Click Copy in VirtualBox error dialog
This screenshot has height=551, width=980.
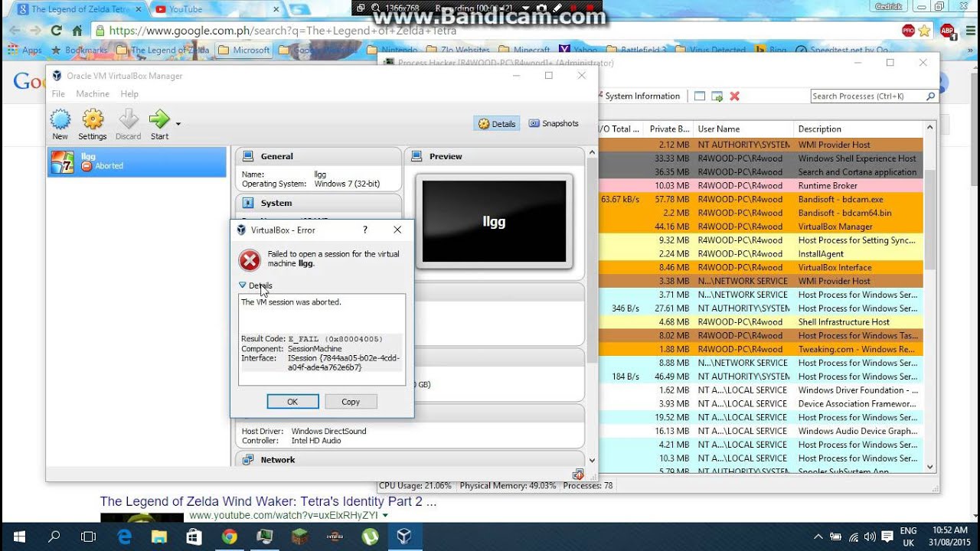coord(351,402)
